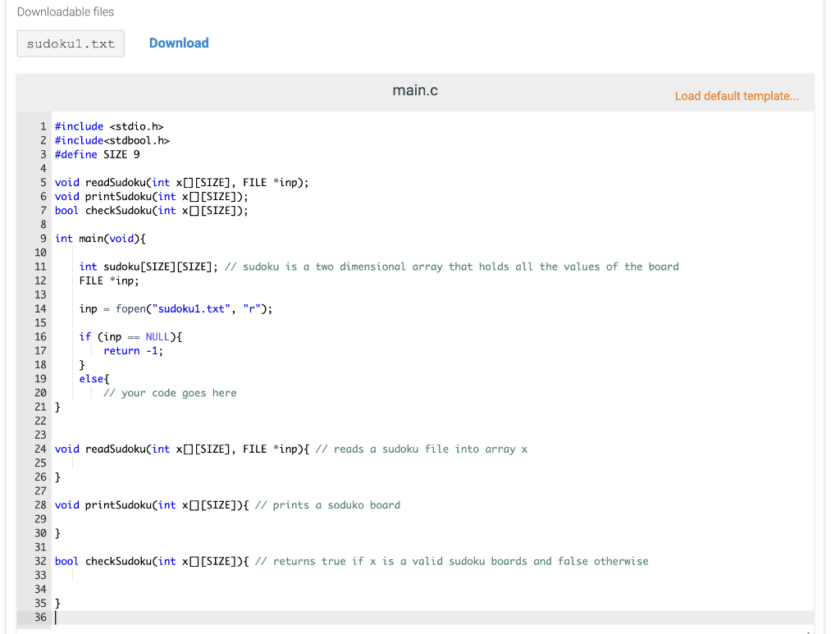Click line number 36 in the gutter
The image size is (840, 634).
tap(41, 618)
